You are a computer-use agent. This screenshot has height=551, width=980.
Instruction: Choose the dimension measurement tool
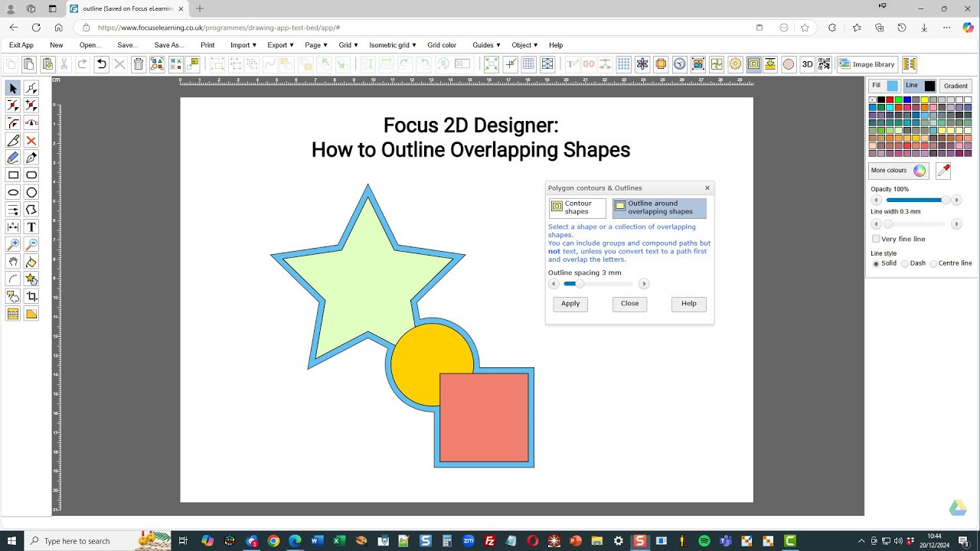13,227
